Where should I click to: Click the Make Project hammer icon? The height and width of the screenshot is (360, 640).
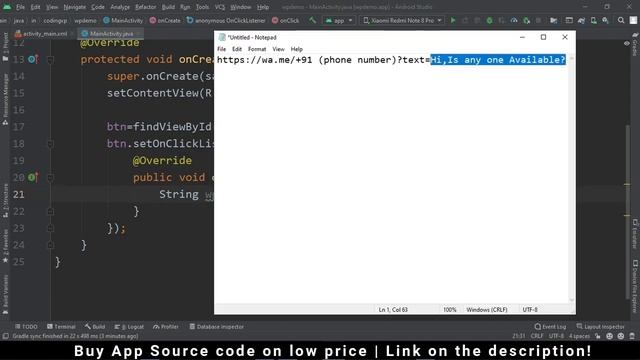click(x=312, y=20)
